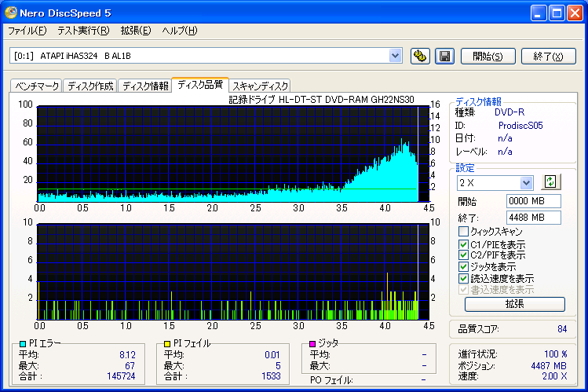Click the PI error total 145724

coord(121,376)
